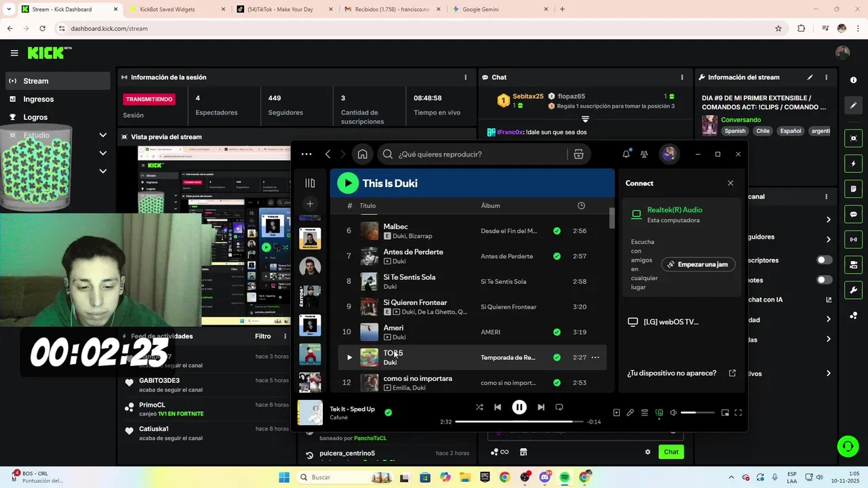
Task: Collapse Spotify library sidebar
Action: click(x=310, y=183)
